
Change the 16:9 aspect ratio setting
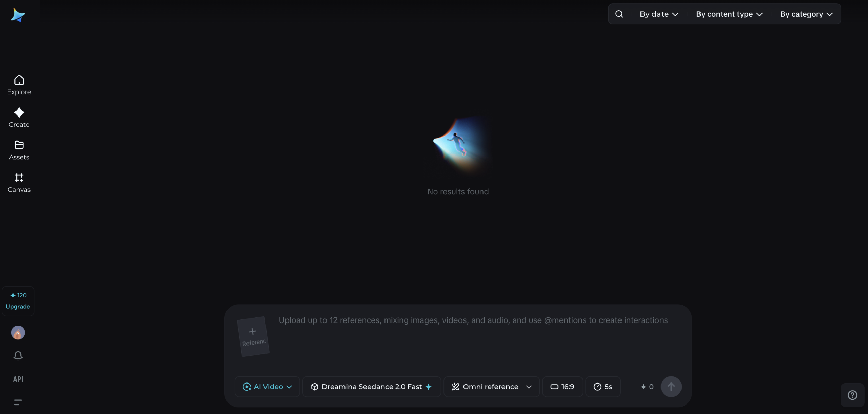tap(562, 387)
